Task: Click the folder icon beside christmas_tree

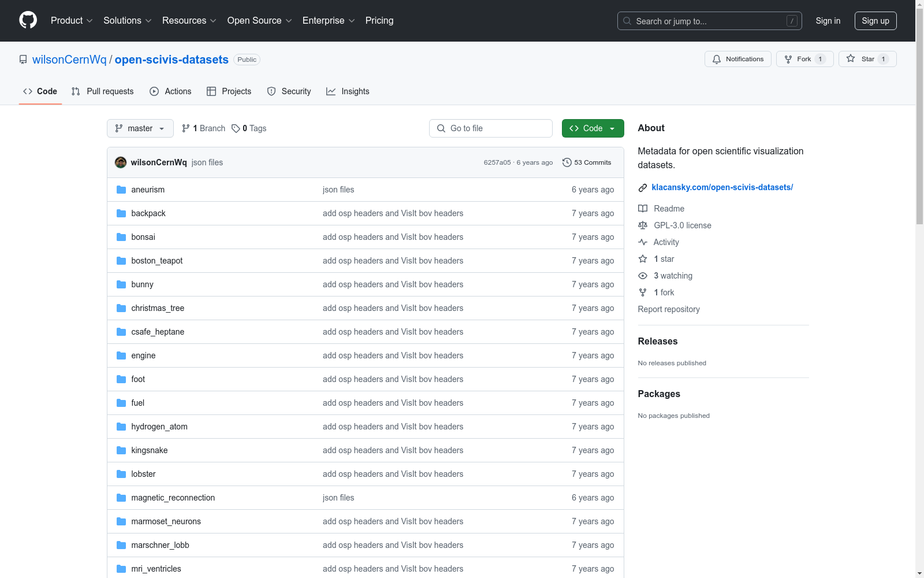Action: pos(121,308)
